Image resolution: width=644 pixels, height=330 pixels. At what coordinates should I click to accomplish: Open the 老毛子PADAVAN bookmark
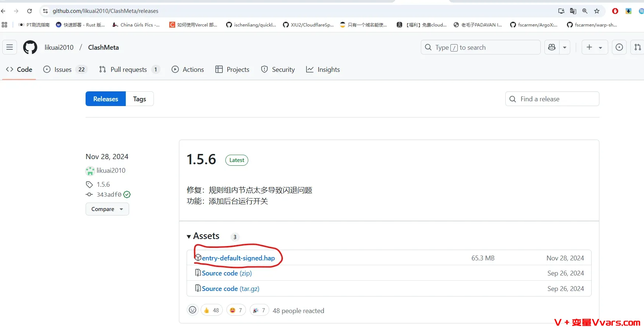click(478, 25)
